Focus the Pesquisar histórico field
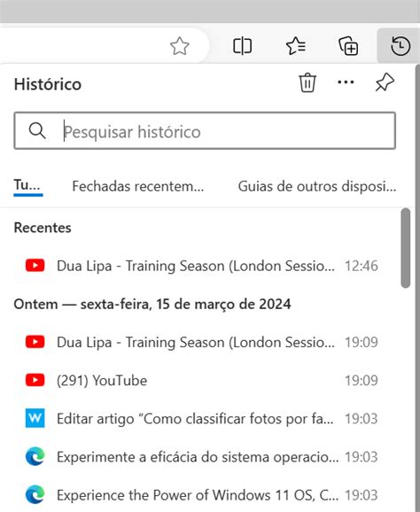Screen dimensions: 420x512 [205, 130]
